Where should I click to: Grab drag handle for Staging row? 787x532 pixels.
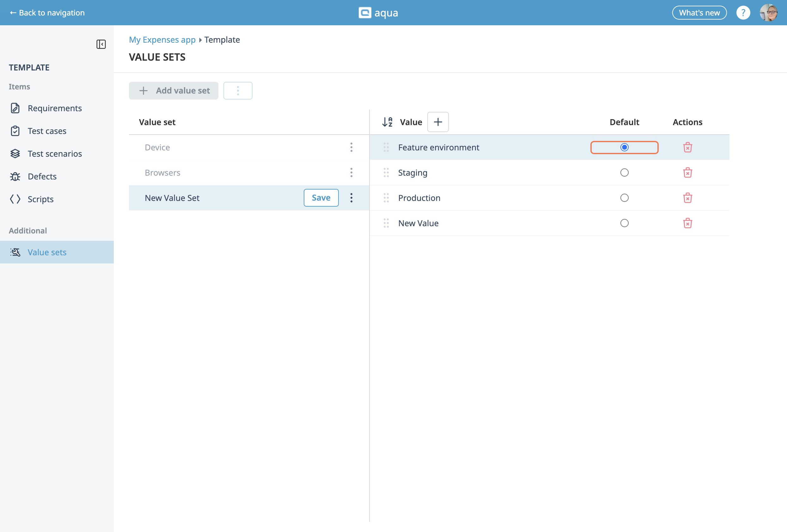(386, 172)
